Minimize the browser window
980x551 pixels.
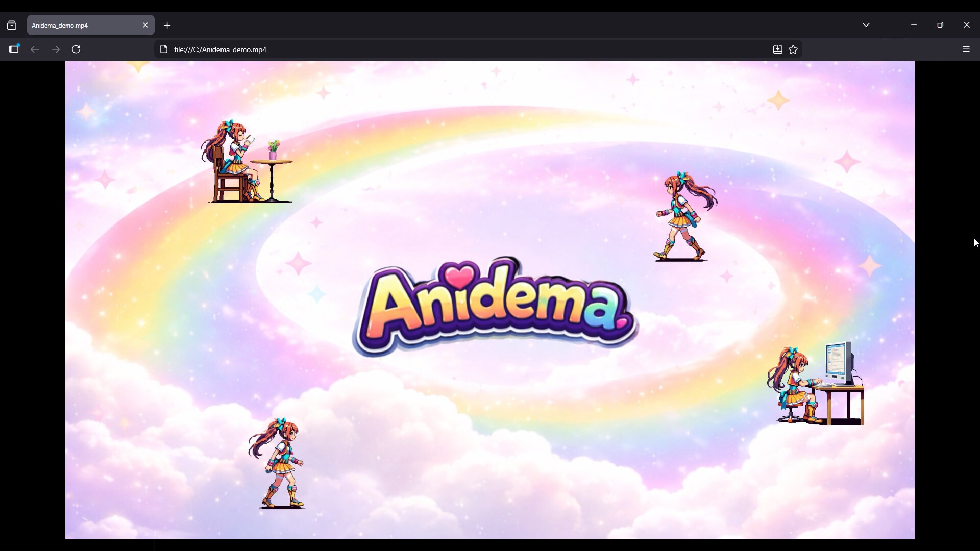pos(914,24)
